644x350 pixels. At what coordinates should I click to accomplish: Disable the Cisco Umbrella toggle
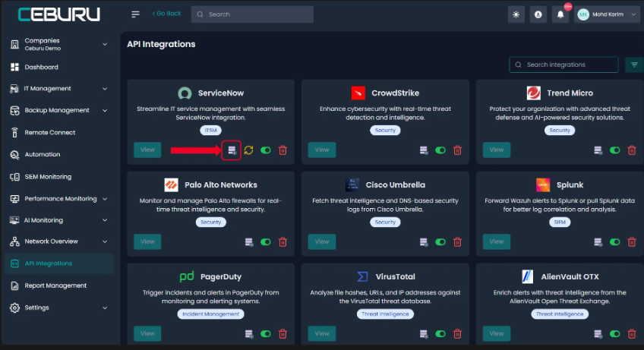440,242
